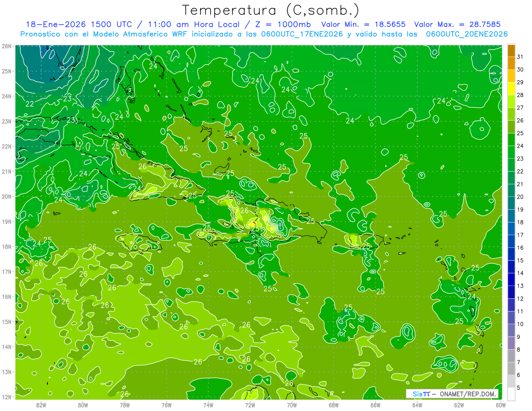Click the latitude axis label "17N"
Image resolution: width=532 pixels, height=411 pixels.
(6, 271)
